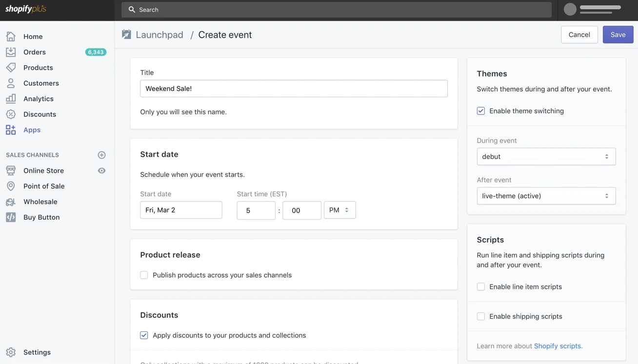
Task: Select the Orders icon in the sidebar
Action: coord(11,52)
